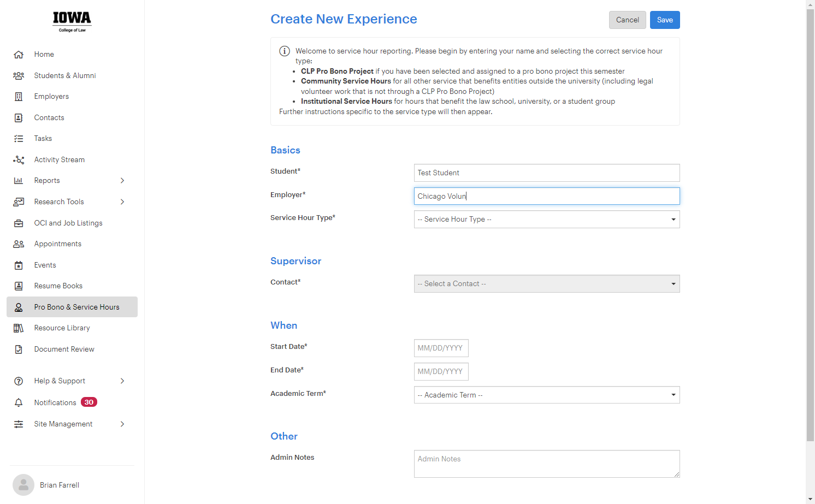Go to Employers in the sidebar

[x=51, y=97]
